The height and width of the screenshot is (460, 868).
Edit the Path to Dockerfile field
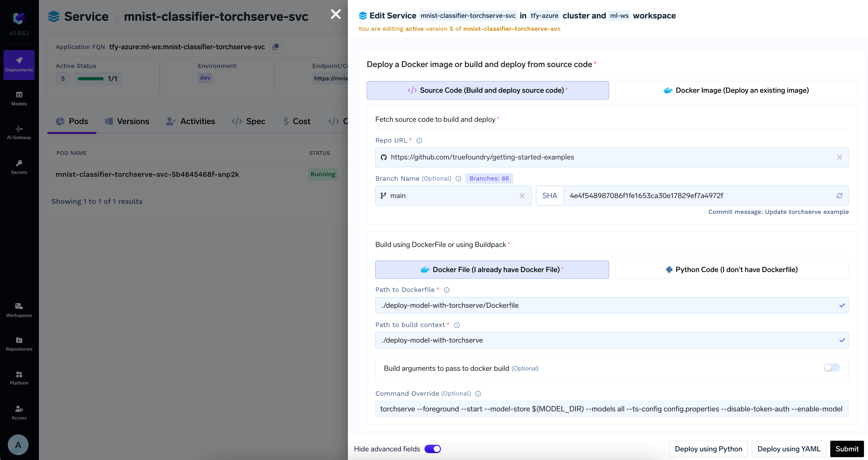612,305
